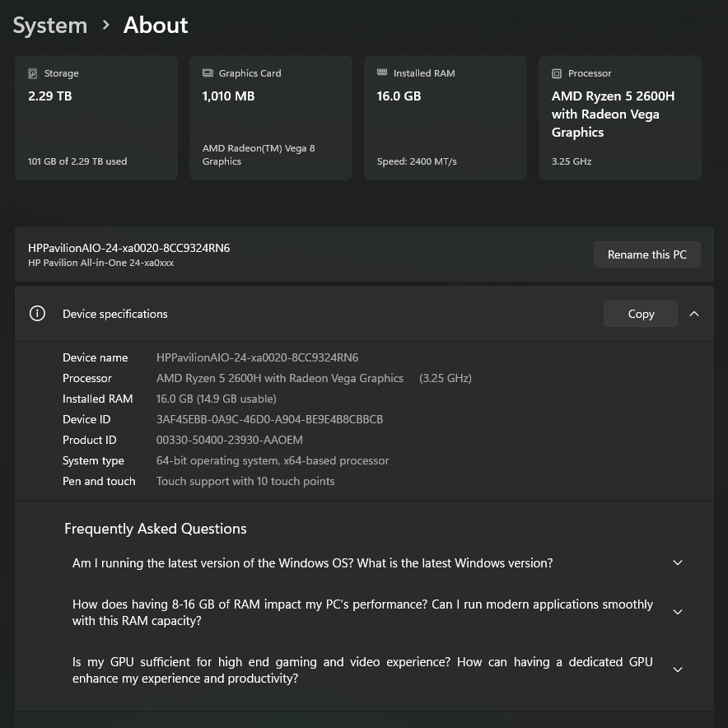Open the Processor AMD Ryzen card
This screenshot has height=728, width=728.
pyautogui.click(x=620, y=118)
